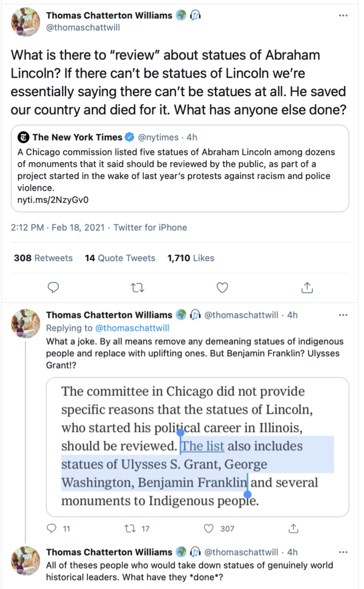Like the main tweet with heart icon
The image size is (364, 589).
(223, 288)
